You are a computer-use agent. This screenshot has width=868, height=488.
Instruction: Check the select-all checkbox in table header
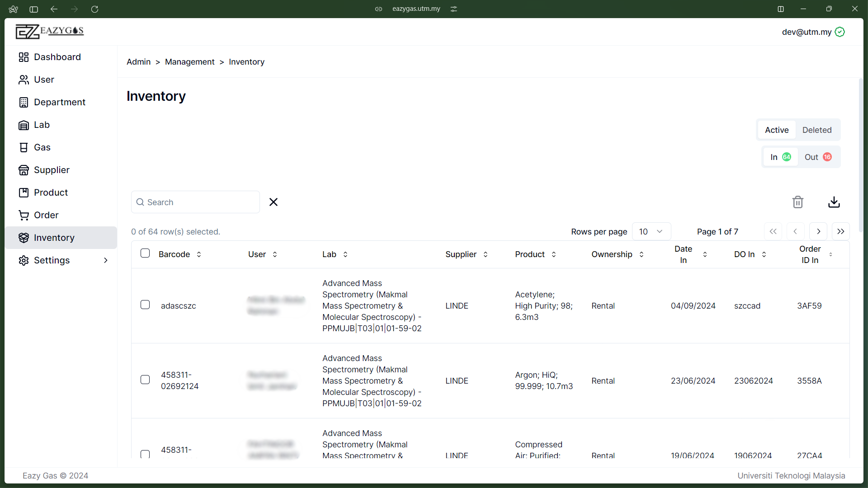pyautogui.click(x=145, y=253)
